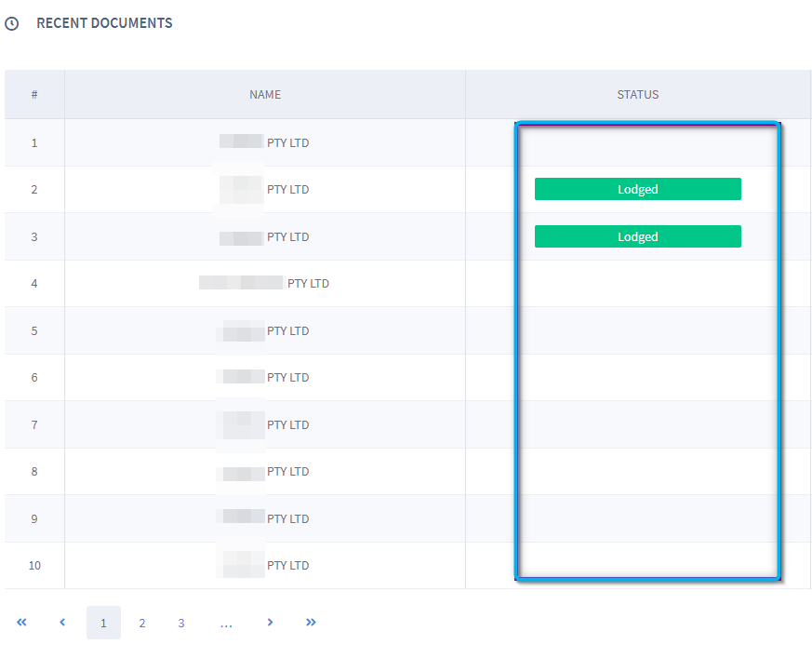Go to next page with right chevron
The height and width of the screenshot is (658, 812).
click(270, 623)
